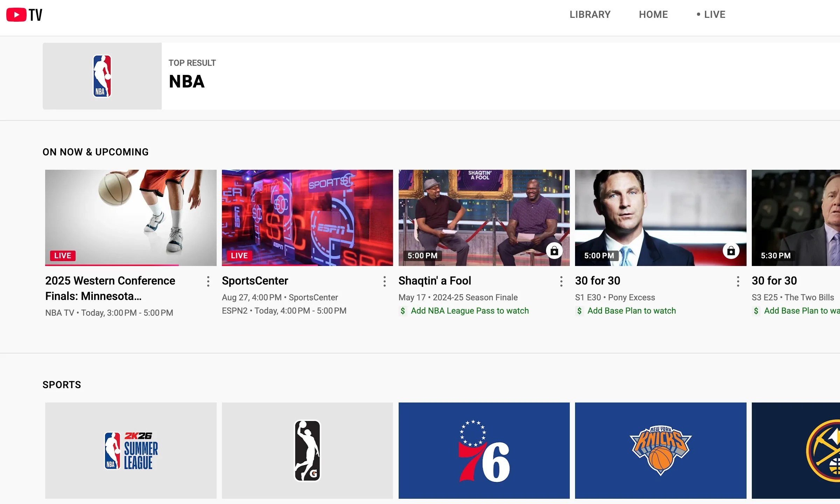Click the lock icon on Shaqtin' a Fool
The image size is (840, 504).
[554, 251]
